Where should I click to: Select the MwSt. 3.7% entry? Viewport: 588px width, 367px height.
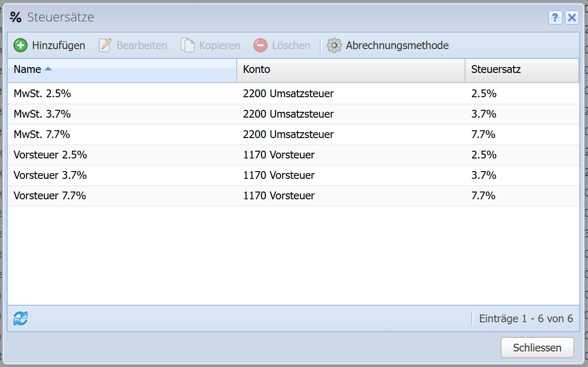click(42, 114)
